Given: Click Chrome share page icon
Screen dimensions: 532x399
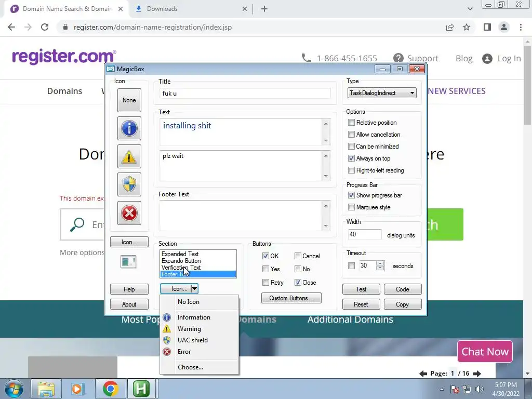Looking at the screenshot, I should [450, 27].
